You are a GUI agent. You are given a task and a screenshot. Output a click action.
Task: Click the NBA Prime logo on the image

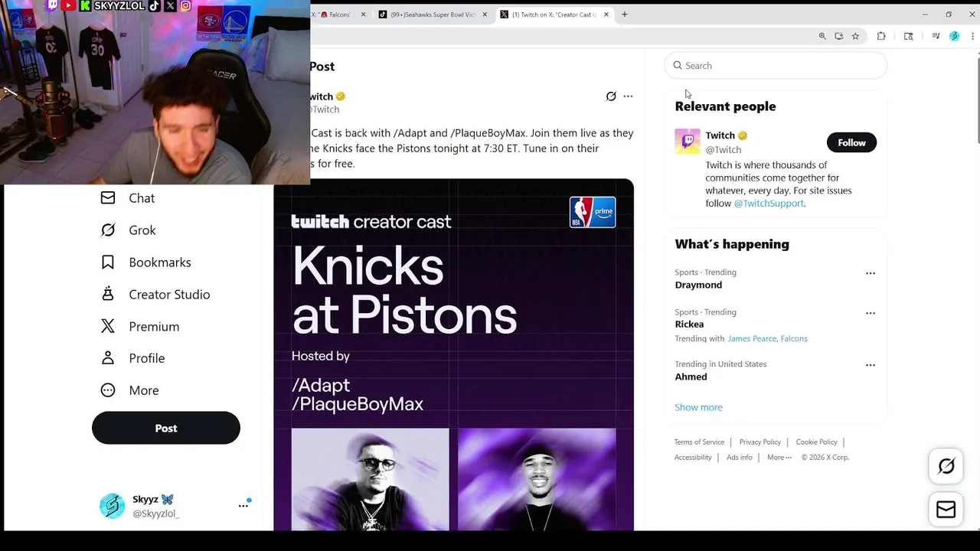pyautogui.click(x=593, y=212)
